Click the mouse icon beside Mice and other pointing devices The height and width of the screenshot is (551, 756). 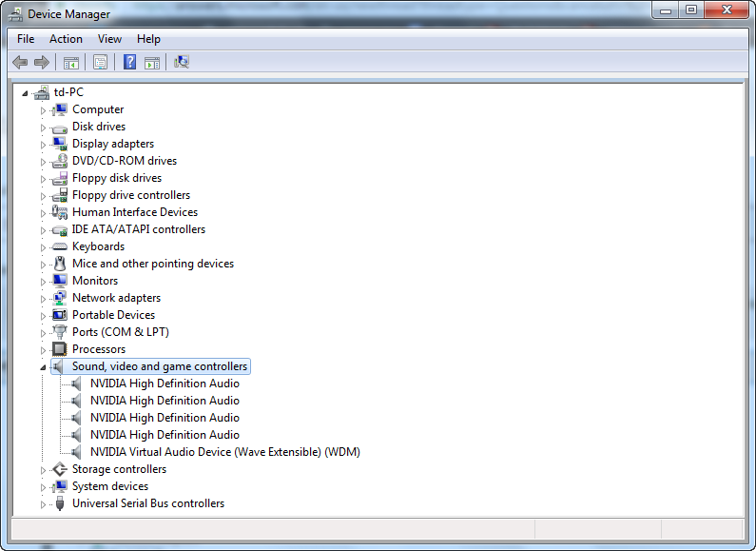pyautogui.click(x=60, y=264)
